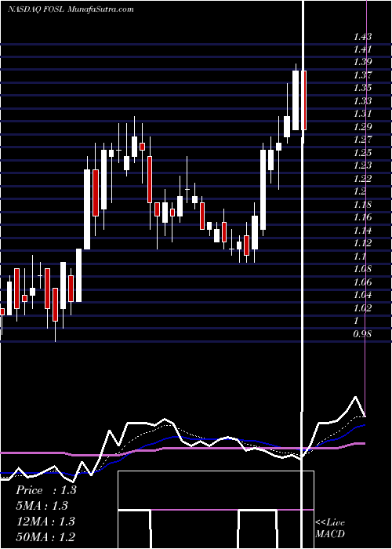The width and height of the screenshot is (392, 549).
Task: Click the 1.2 price axis label
Action: pos(360,192)
